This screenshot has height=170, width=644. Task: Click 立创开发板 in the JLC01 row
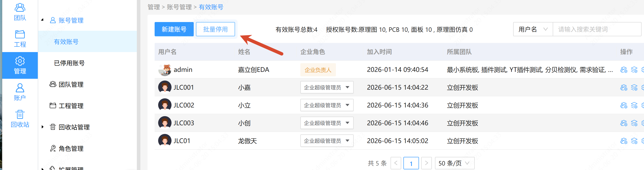click(x=462, y=141)
